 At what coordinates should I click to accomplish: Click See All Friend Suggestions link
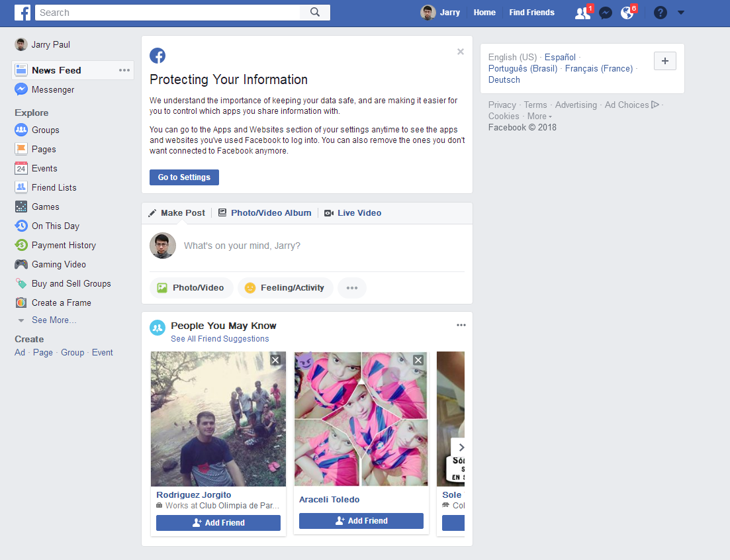tap(220, 339)
